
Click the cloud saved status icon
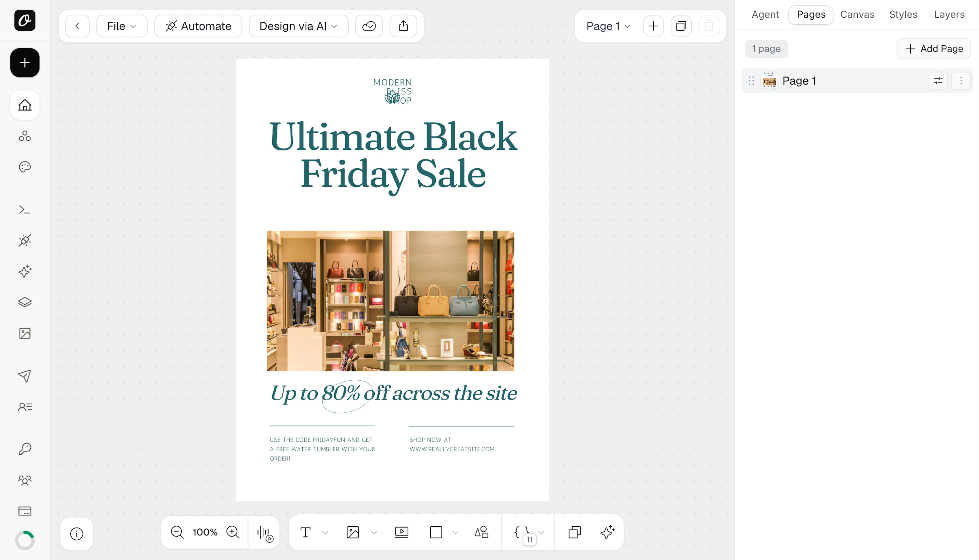pos(369,26)
